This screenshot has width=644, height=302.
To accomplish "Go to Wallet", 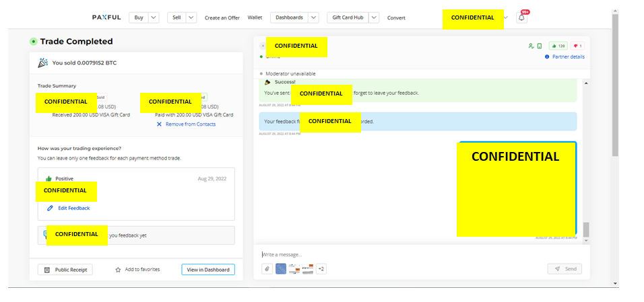I will (x=255, y=17).
